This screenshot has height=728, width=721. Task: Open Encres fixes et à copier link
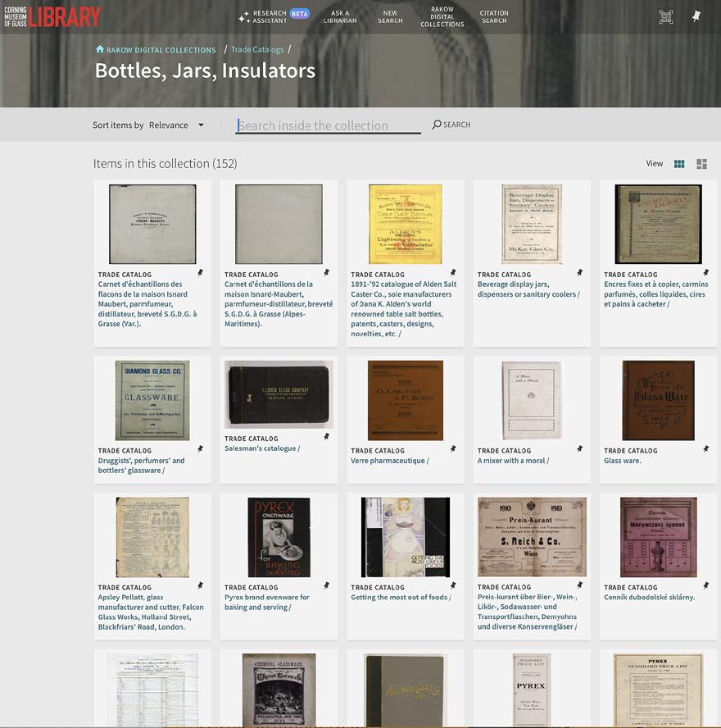click(655, 293)
